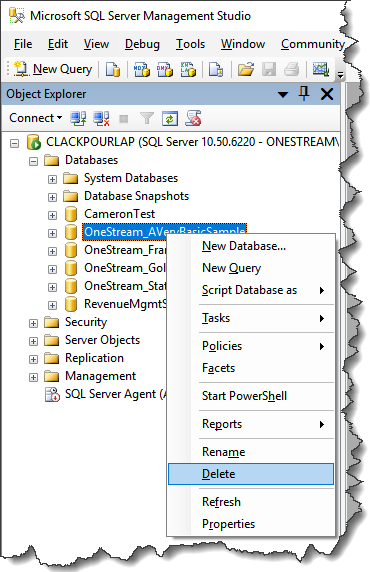Choose Delete from the context menu
Viewport: 370px width, 572px height.
tap(251, 474)
